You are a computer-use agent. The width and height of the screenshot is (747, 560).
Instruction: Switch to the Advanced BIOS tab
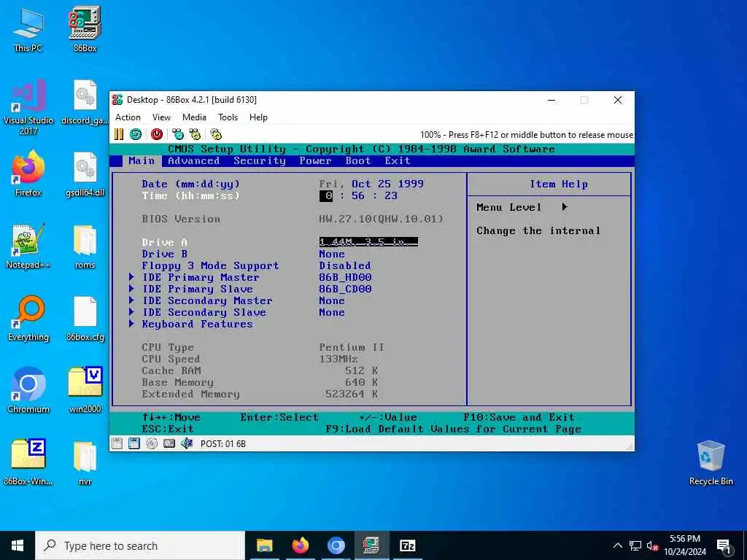pos(193,161)
